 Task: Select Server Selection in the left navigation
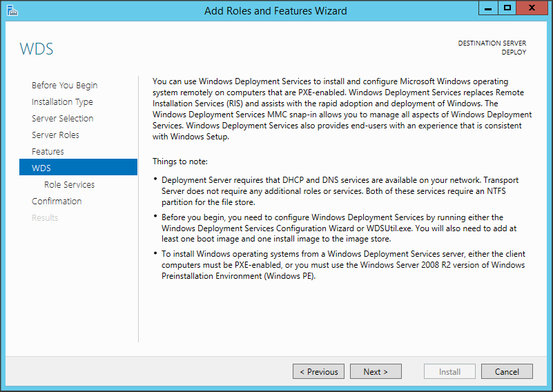(x=62, y=119)
